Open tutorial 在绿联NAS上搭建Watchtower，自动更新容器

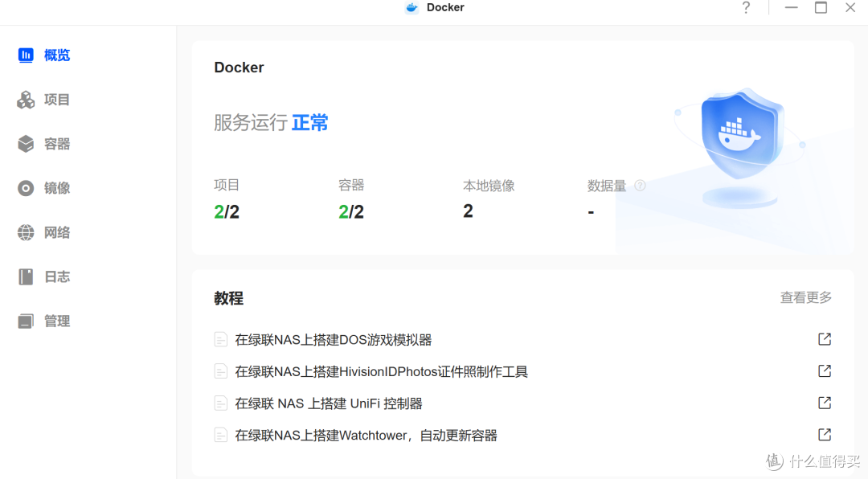366,436
